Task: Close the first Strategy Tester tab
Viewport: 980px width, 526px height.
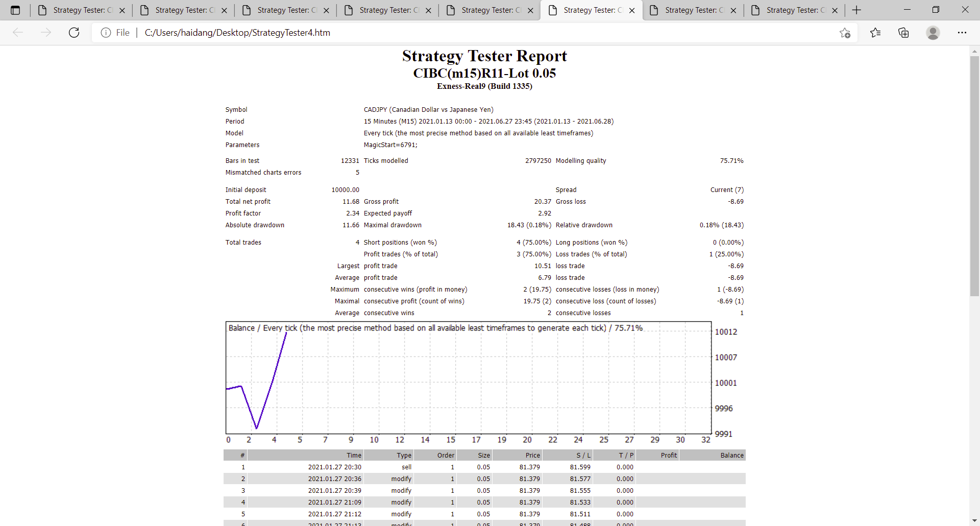Action: 122,10
